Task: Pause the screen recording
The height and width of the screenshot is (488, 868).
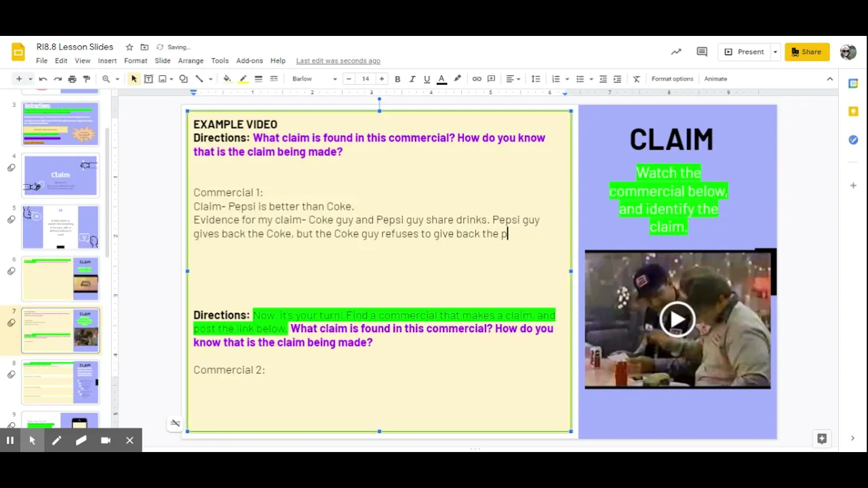Action: point(9,441)
